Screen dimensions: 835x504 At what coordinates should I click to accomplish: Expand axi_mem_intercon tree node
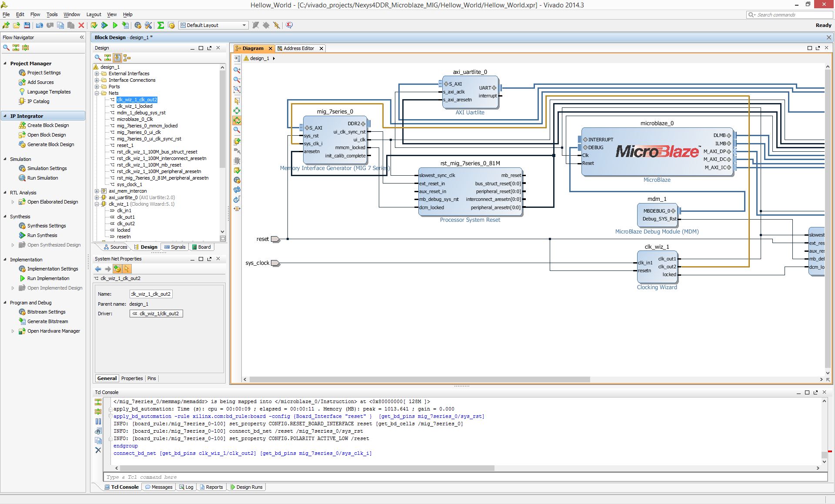pyautogui.click(x=97, y=191)
